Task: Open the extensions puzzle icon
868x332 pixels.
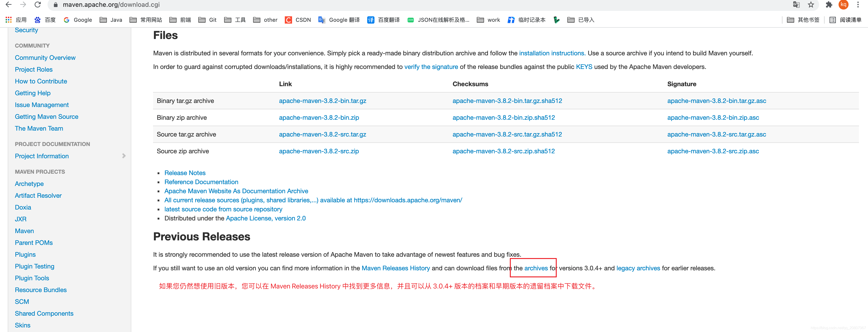Action: (x=829, y=5)
